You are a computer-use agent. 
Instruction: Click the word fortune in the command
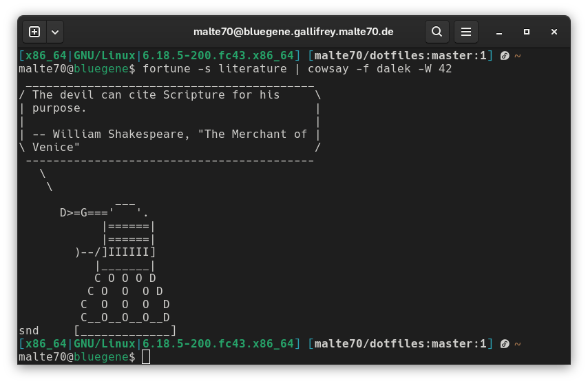[167, 69]
